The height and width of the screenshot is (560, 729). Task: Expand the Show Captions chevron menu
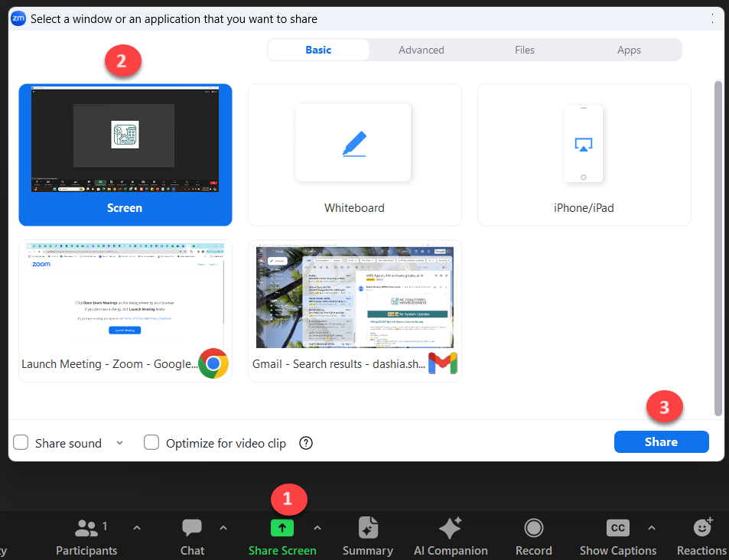click(x=652, y=527)
